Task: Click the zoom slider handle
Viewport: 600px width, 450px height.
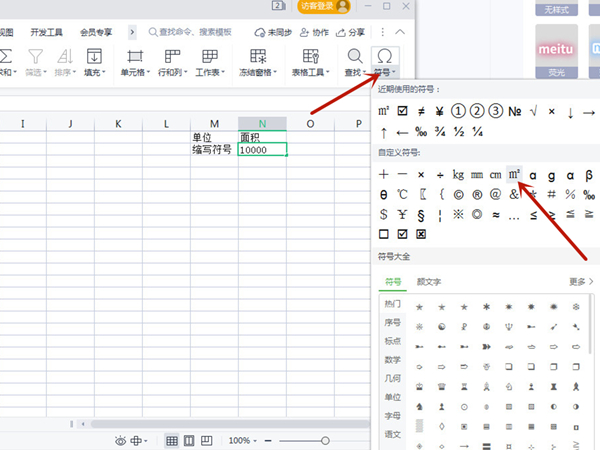Action: click(x=325, y=441)
